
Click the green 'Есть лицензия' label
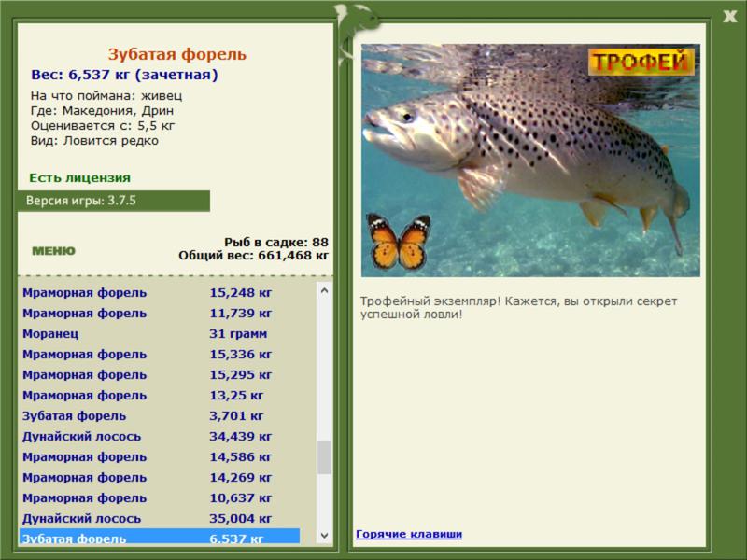[79, 177]
